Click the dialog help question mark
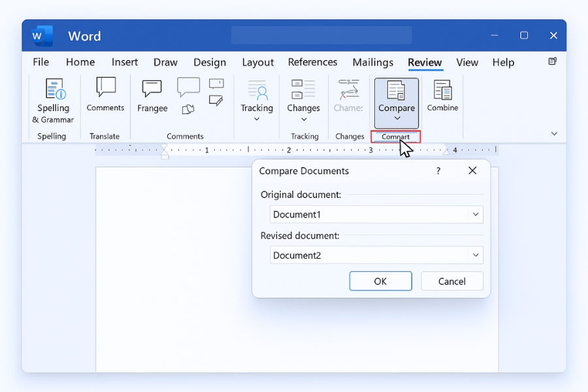The width and height of the screenshot is (588, 392). [x=438, y=171]
